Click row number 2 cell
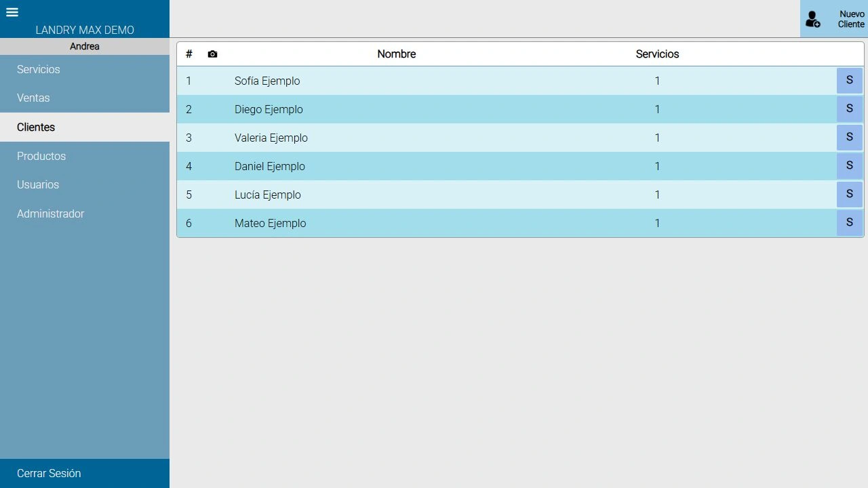Image resolution: width=868 pixels, height=488 pixels. coord(189,109)
